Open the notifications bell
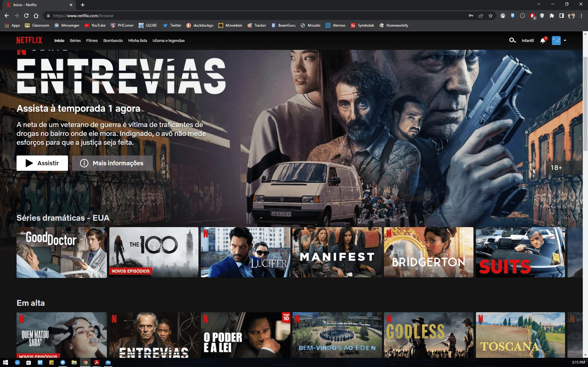The image size is (588, 367). (543, 40)
